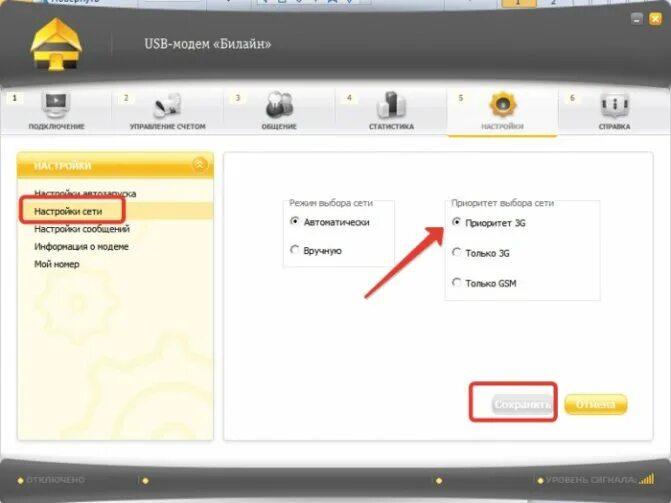Click the Настройки gear icon
This screenshot has height=503, width=671.
502,104
